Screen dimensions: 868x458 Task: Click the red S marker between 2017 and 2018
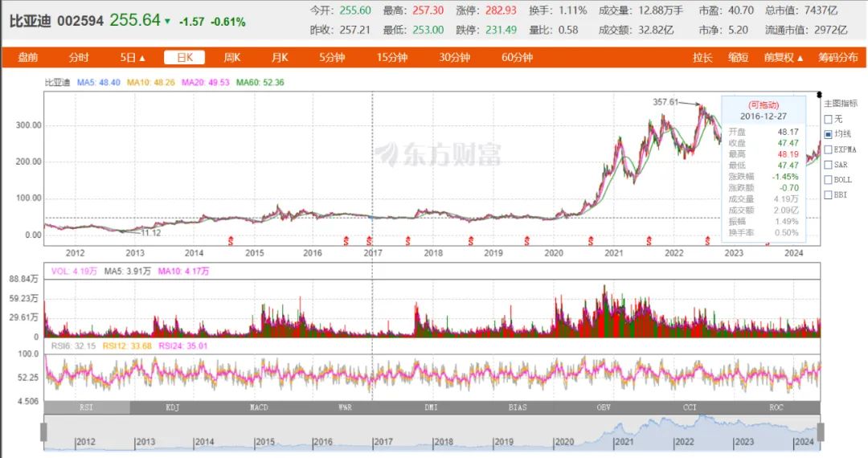pos(408,240)
